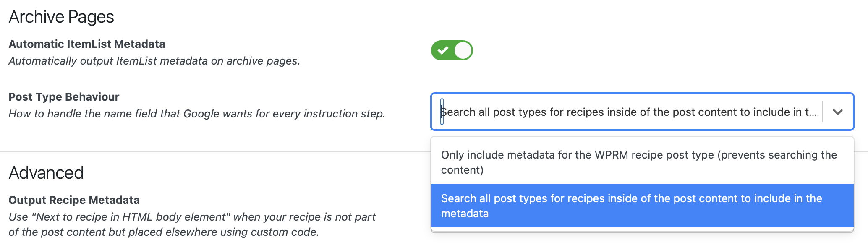Click the "How to handle the name field" description
Screen dimensions: 868x245
(x=197, y=114)
